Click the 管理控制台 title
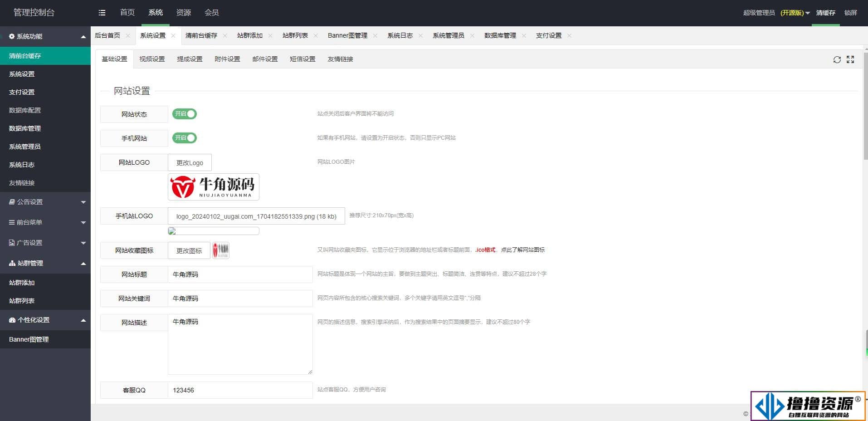The image size is (868, 421). tap(34, 13)
